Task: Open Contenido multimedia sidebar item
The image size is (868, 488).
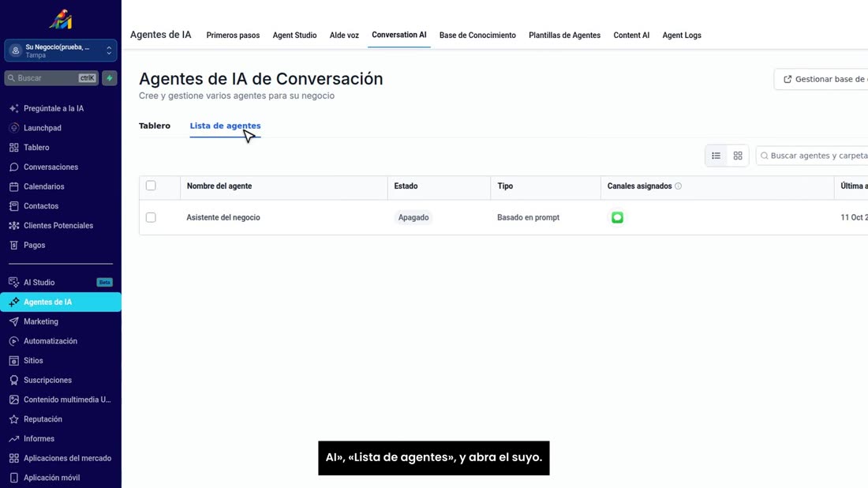Action: coord(61,400)
